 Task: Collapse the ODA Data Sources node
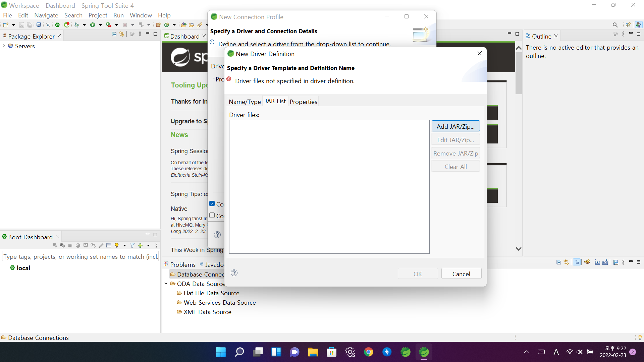pyautogui.click(x=166, y=284)
